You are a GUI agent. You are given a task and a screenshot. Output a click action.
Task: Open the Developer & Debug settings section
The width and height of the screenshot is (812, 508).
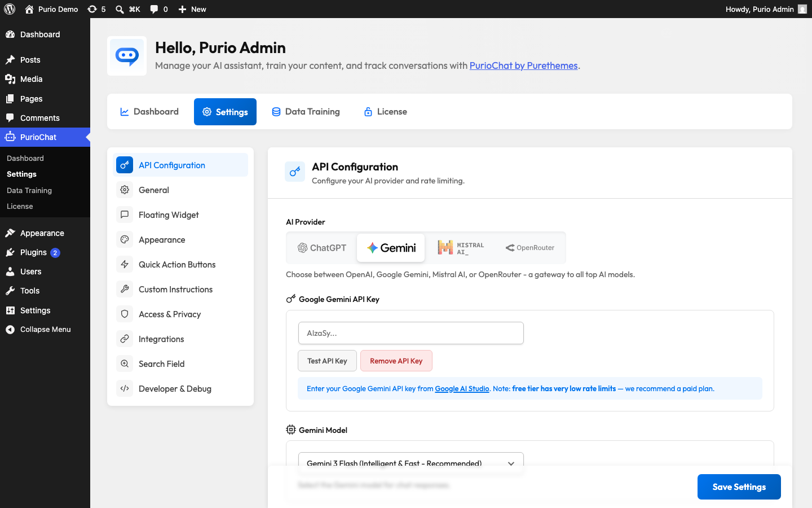(180, 388)
